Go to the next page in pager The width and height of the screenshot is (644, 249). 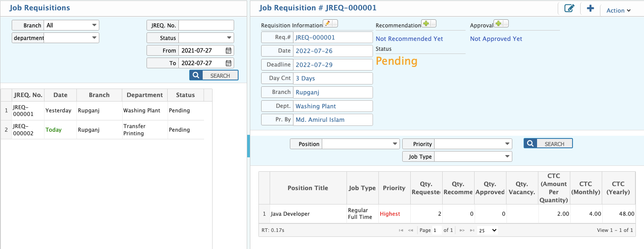[462, 230]
